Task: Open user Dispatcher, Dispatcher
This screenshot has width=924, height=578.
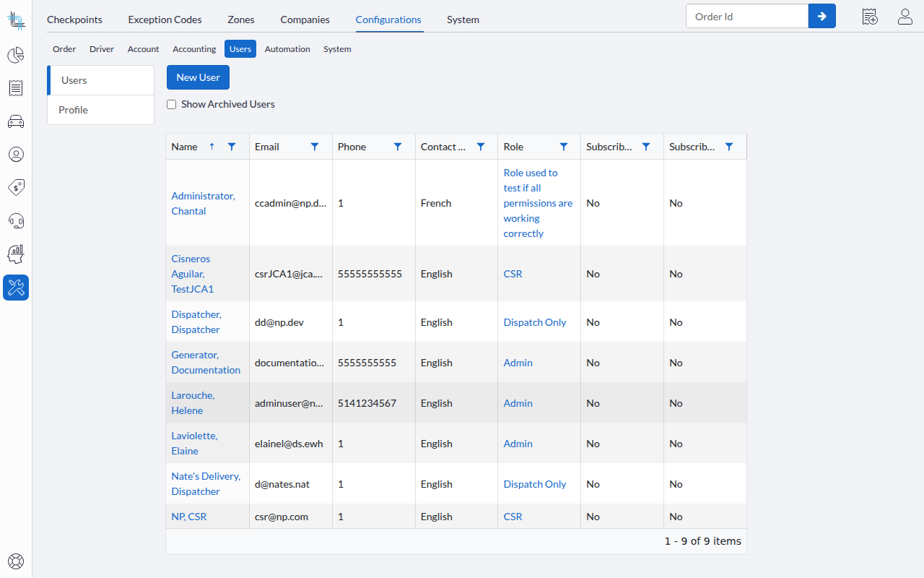Action: point(196,322)
